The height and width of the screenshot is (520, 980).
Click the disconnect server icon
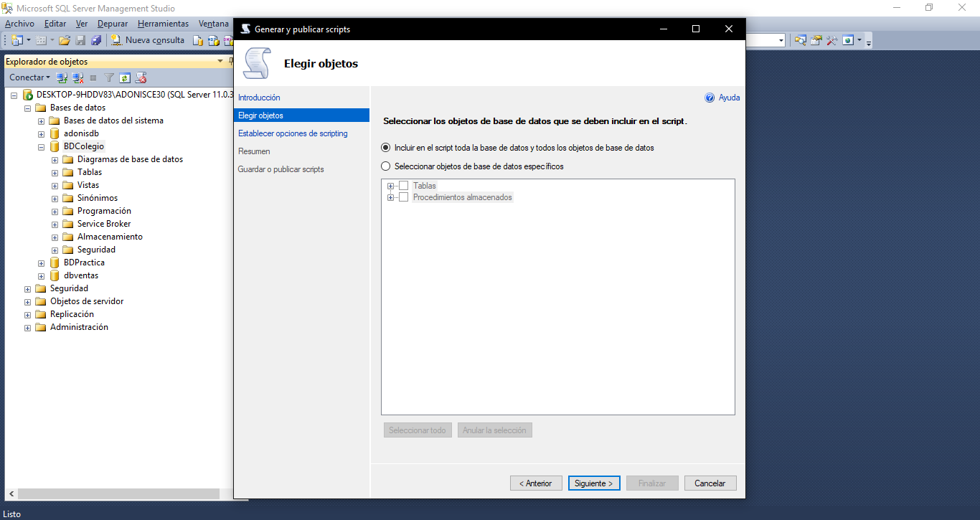click(x=77, y=77)
